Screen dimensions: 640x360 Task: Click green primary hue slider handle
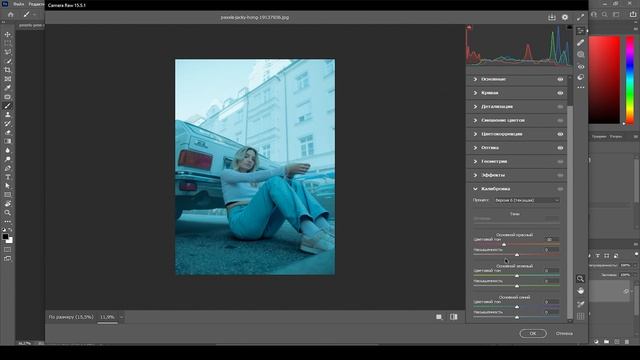(x=517, y=276)
